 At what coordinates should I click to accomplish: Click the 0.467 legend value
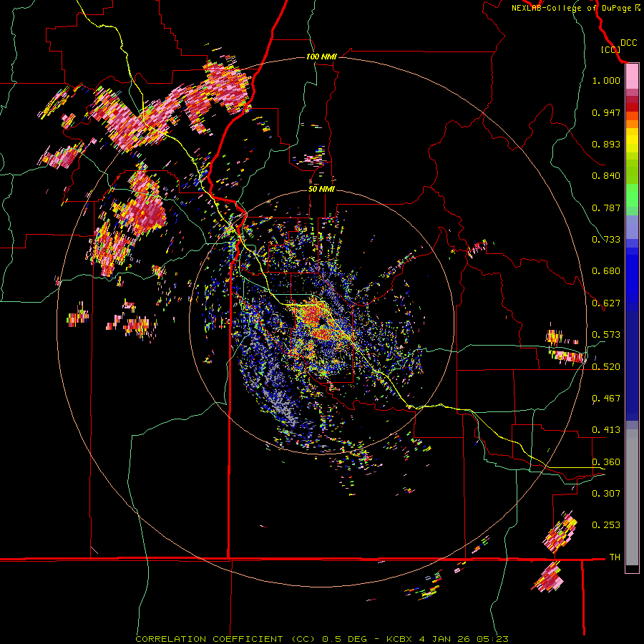pos(606,399)
